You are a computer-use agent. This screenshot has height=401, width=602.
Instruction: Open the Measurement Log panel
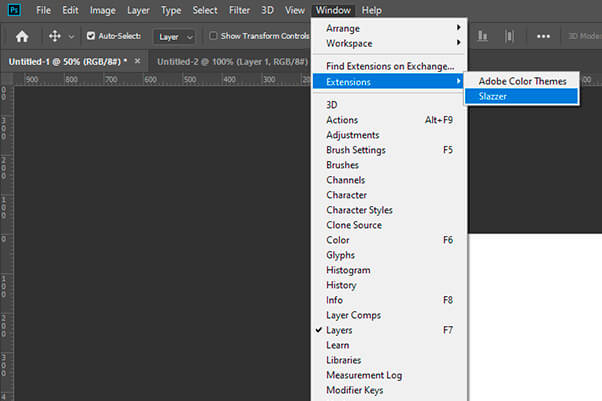click(x=389, y=375)
